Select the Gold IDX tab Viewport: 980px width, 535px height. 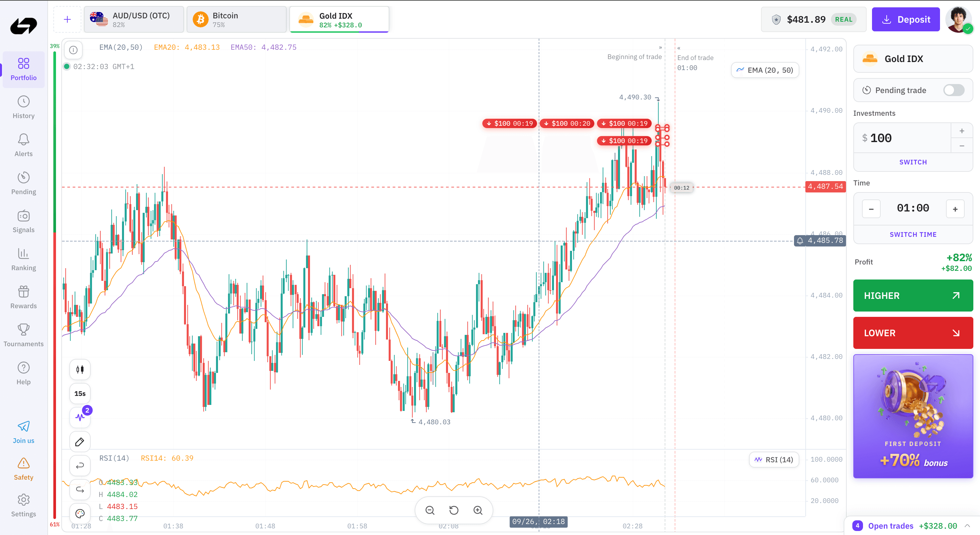point(339,19)
